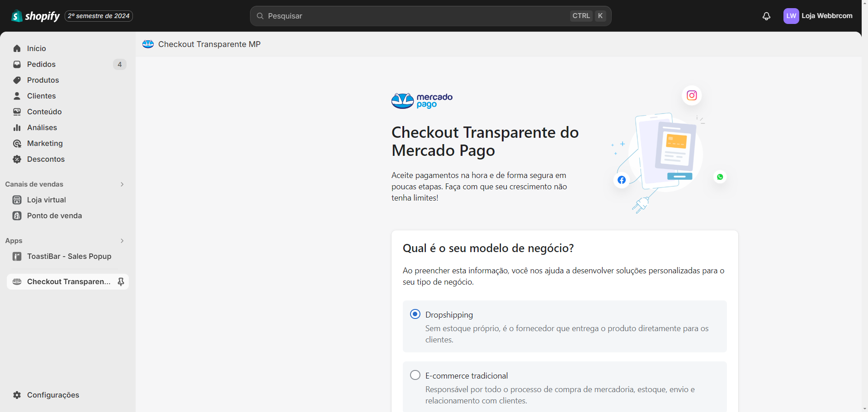Open the LW store avatar menu

click(x=791, y=16)
